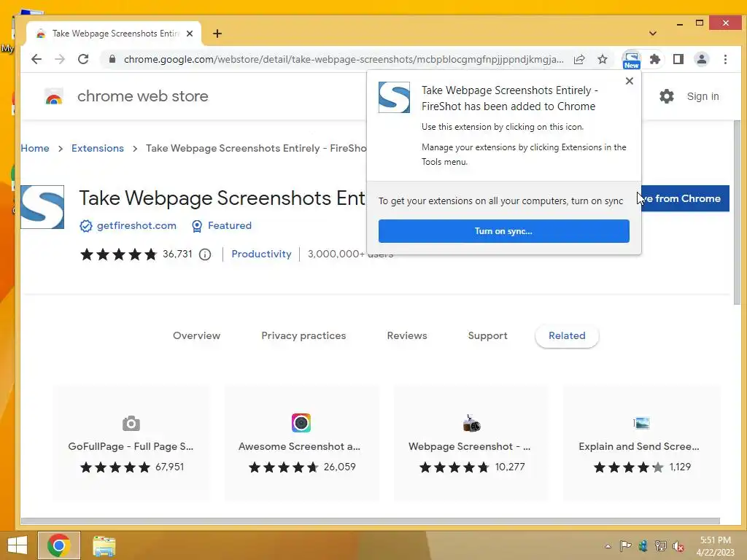Open the Support tab
747x560 pixels.
[x=487, y=335]
